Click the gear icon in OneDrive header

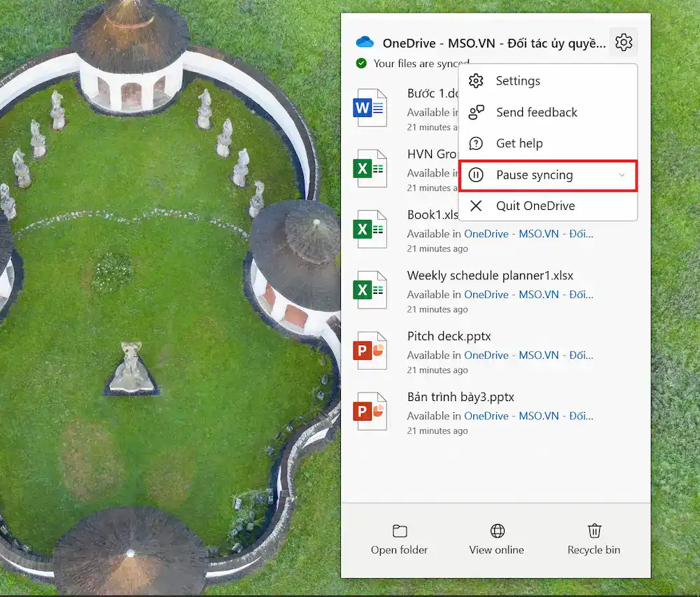623,43
